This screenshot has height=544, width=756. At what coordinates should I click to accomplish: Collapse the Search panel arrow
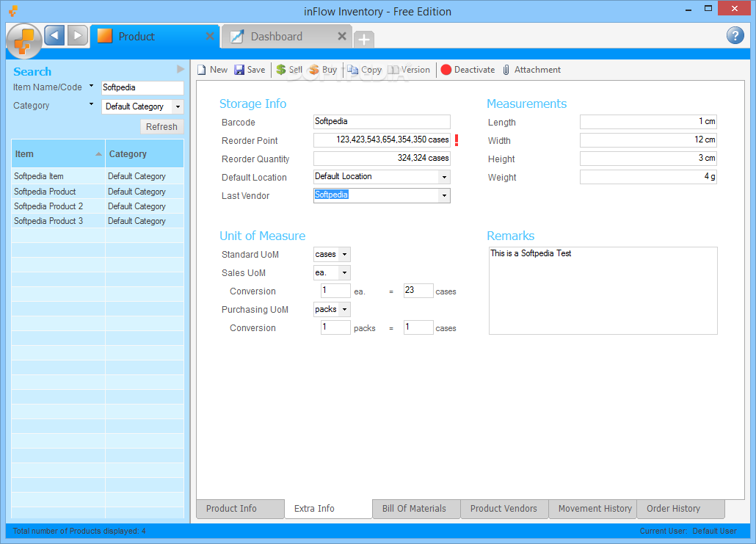pos(181,69)
